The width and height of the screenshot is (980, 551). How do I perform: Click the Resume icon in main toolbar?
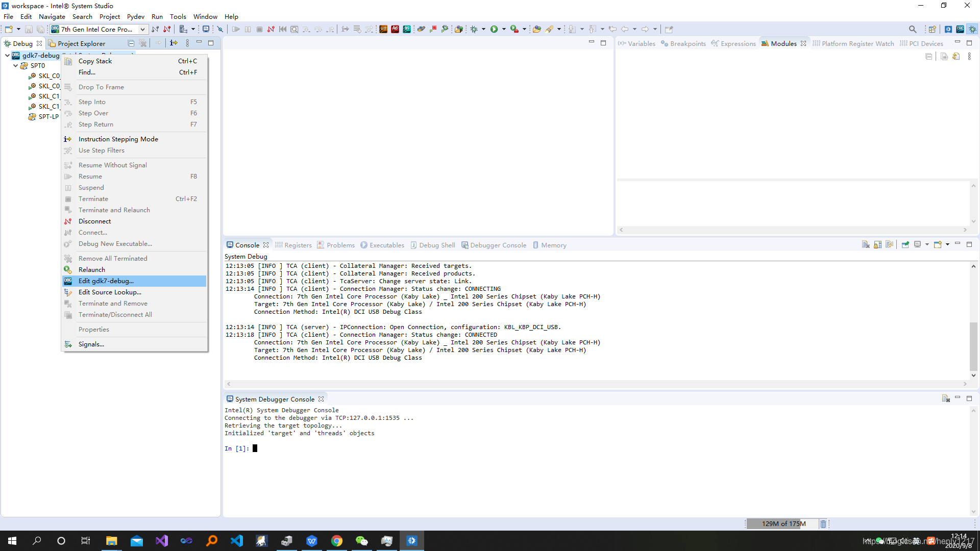pos(236,29)
